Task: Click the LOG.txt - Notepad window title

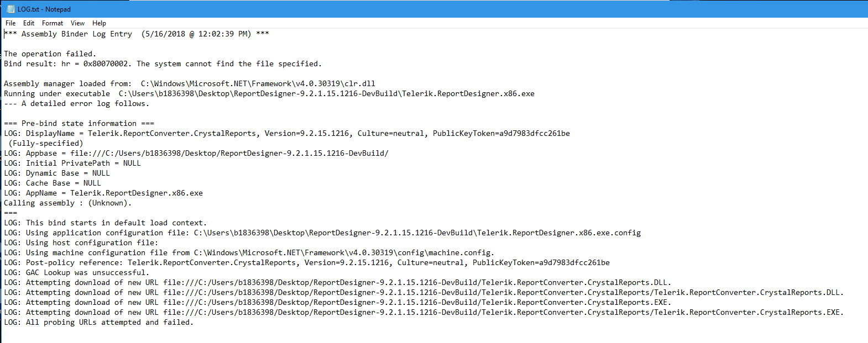Action: [44, 9]
